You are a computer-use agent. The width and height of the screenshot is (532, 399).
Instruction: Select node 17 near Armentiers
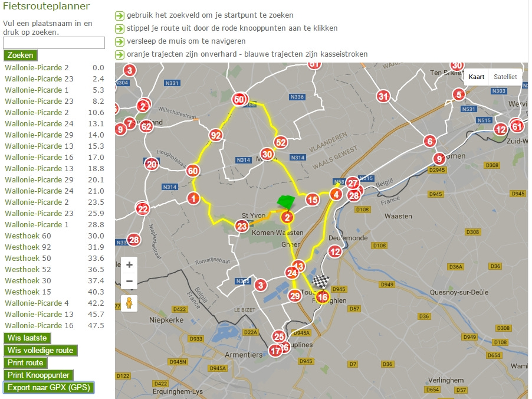(275, 351)
